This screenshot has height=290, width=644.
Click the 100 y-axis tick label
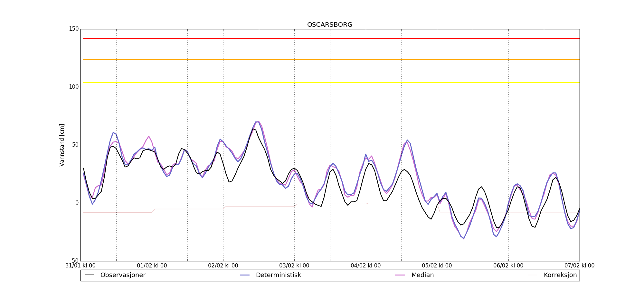point(74,87)
